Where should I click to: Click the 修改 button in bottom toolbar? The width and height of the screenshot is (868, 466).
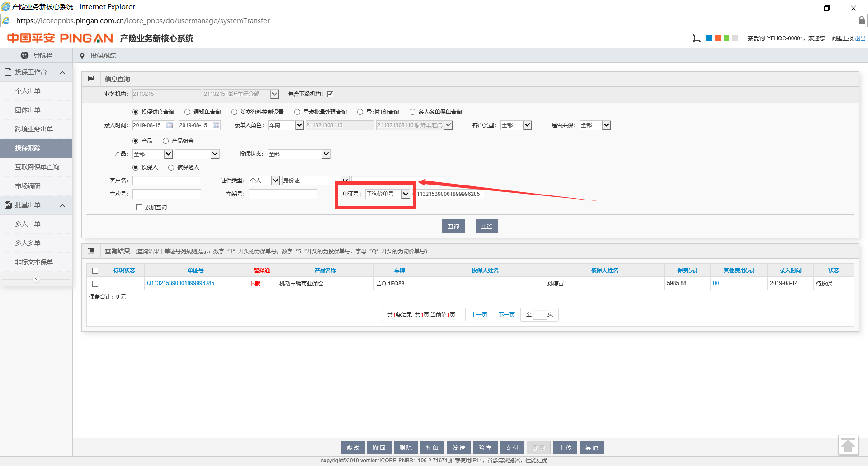coord(353,447)
